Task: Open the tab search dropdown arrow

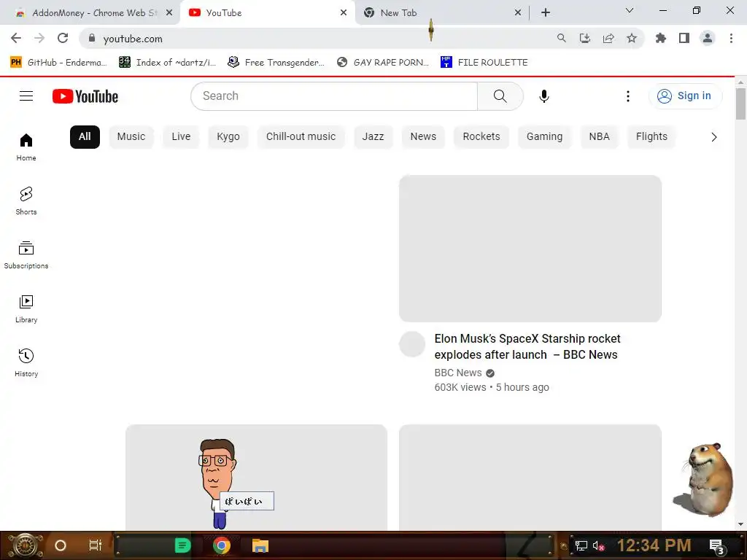Action: [x=630, y=10]
